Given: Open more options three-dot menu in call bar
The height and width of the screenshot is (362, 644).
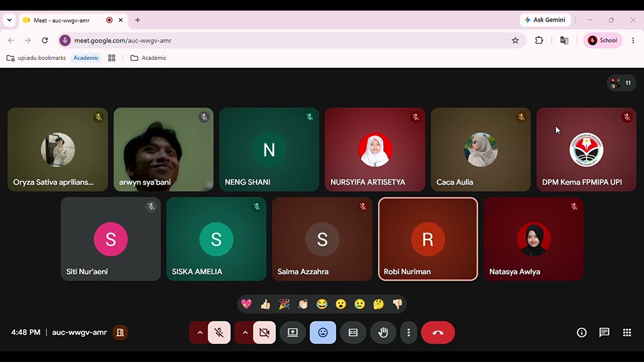Looking at the screenshot, I should [409, 332].
